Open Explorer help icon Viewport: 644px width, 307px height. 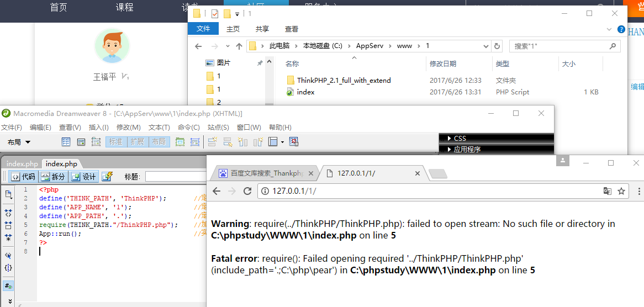pyautogui.click(x=621, y=29)
